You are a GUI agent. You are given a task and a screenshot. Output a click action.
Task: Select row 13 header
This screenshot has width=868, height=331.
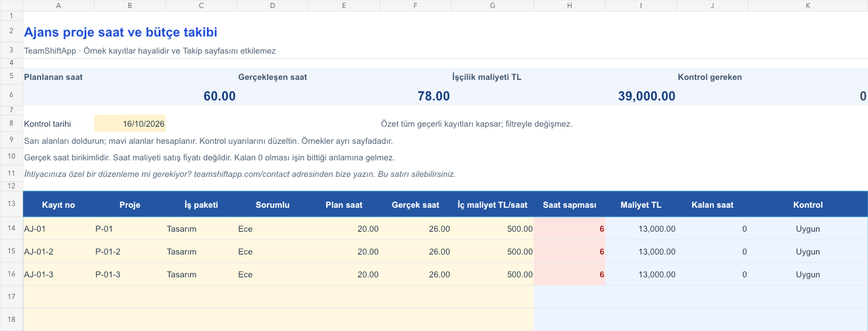11,204
